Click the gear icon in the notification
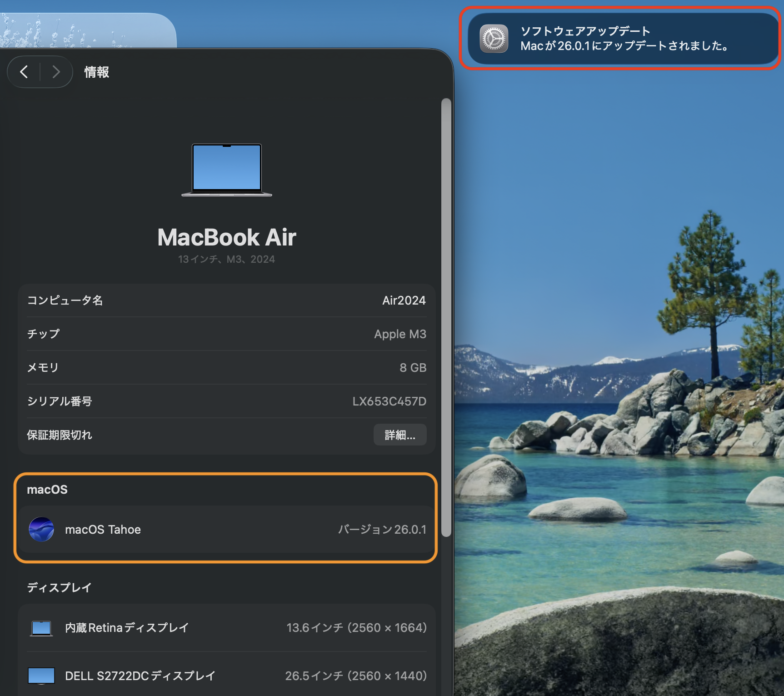 [494, 39]
